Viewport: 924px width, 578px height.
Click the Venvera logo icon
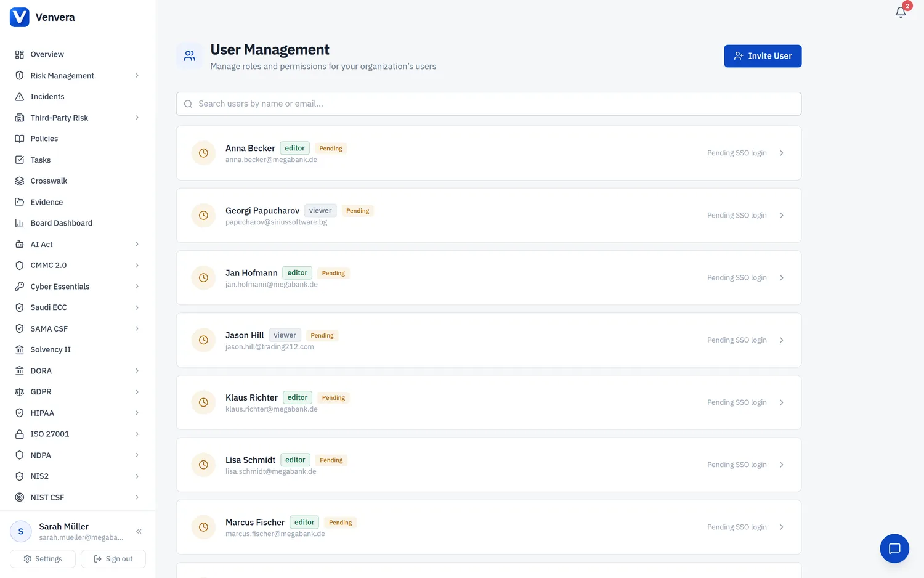(x=20, y=17)
